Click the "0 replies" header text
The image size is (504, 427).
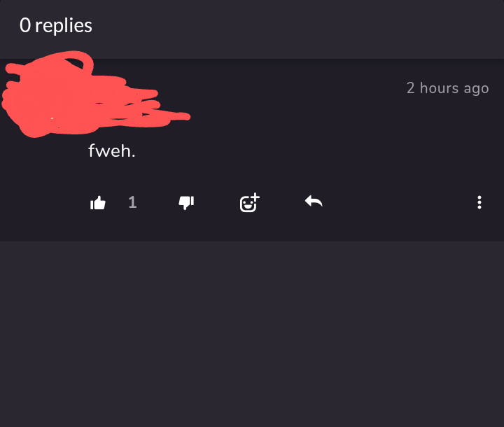[x=56, y=26]
